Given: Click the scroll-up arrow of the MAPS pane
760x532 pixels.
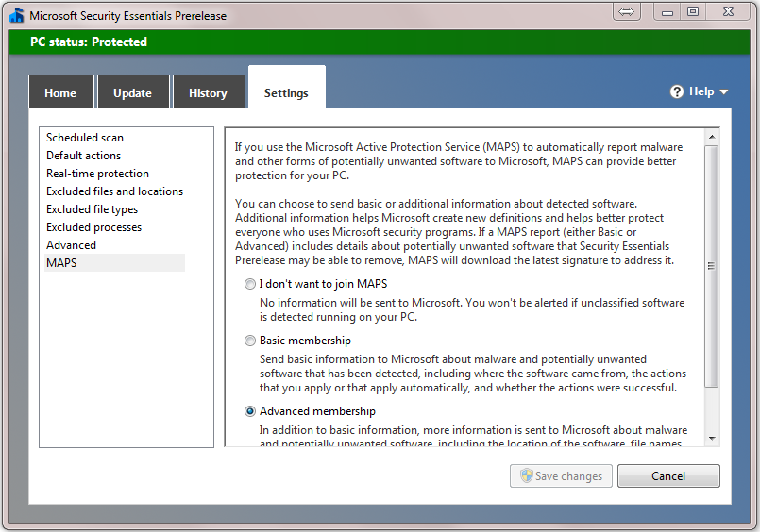Looking at the screenshot, I should [712, 137].
